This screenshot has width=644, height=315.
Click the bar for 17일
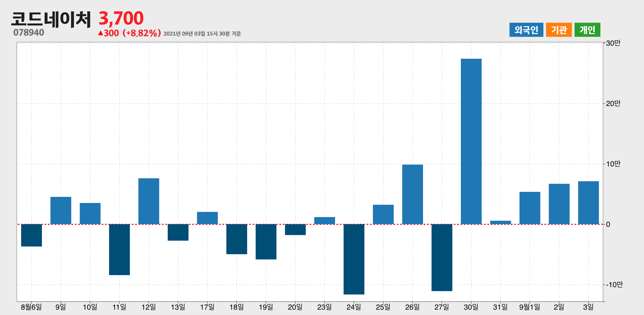point(207,218)
